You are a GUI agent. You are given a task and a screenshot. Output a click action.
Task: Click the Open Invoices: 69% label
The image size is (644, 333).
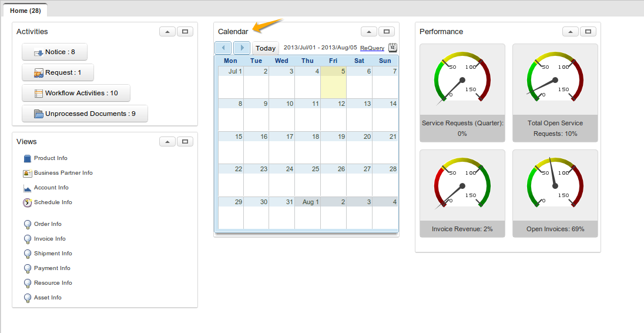pos(555,229)
